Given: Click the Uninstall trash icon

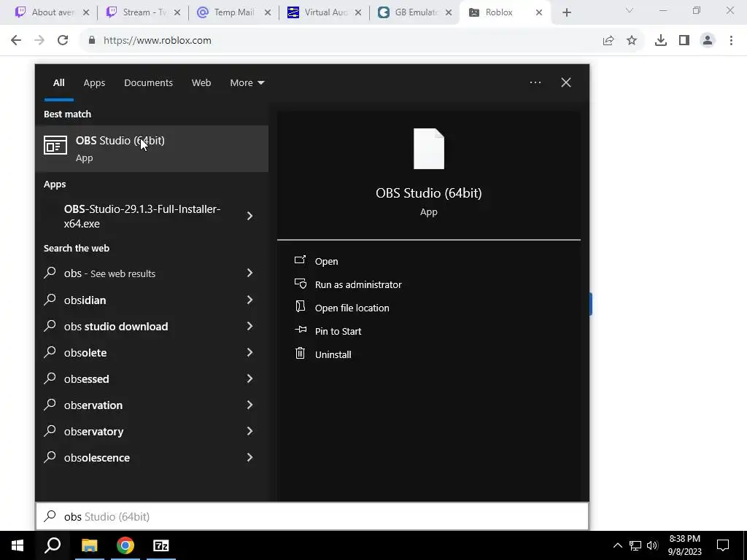Looking at the screenshot, I should tap(300, 354).
